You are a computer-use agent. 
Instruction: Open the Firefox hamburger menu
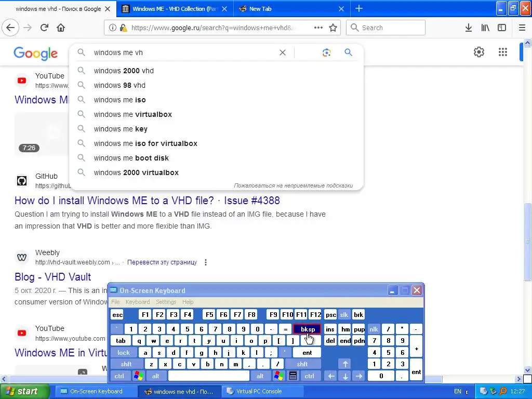point(522,28)
